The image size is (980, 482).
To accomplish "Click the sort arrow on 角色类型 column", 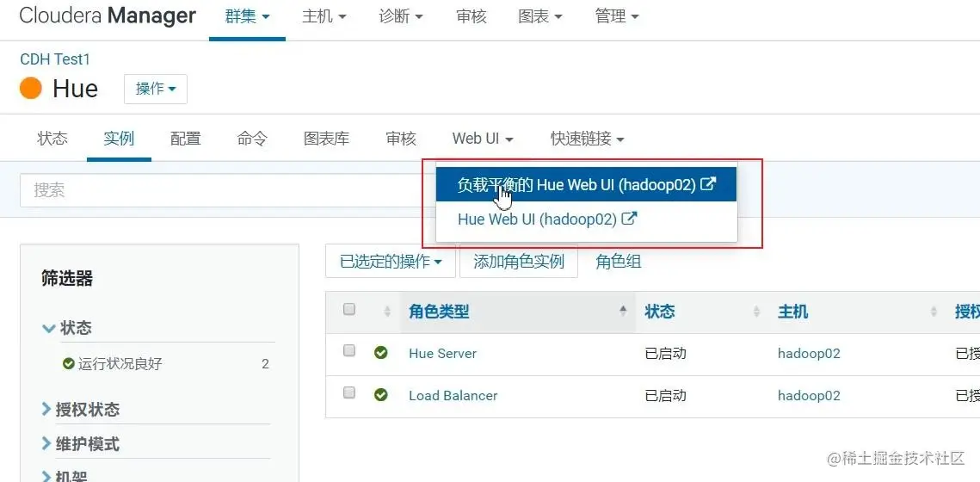I will point(623,310).
